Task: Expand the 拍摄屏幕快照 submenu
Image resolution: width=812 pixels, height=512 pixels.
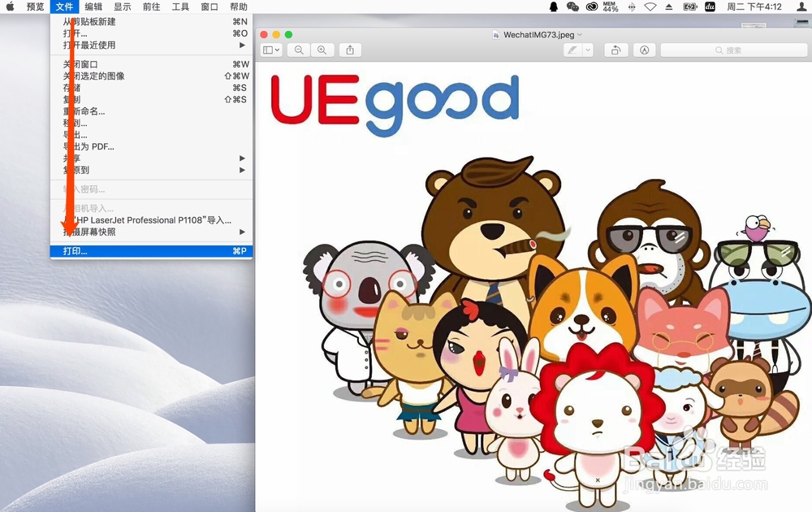Action: click(151, 232)
